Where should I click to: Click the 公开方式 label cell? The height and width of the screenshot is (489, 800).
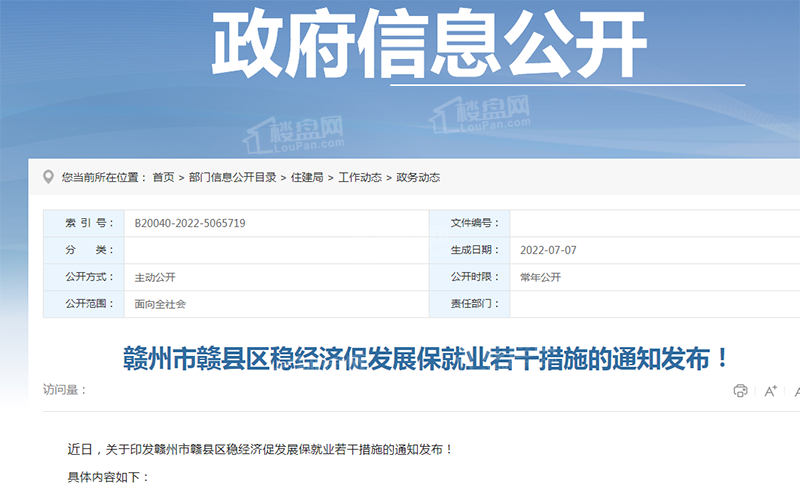pos(84,277)
